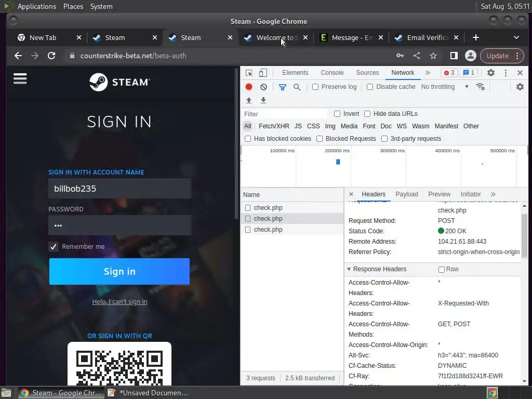This screenshot has width=532, height=399.
Task: Filter requests by Img type
Action: click(x=330, y=126)
